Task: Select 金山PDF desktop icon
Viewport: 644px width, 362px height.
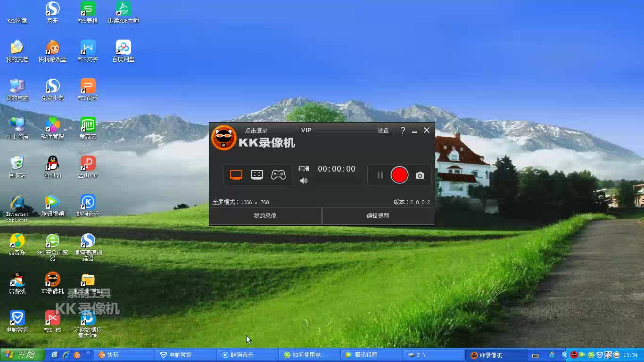Action: click(88, 167)
